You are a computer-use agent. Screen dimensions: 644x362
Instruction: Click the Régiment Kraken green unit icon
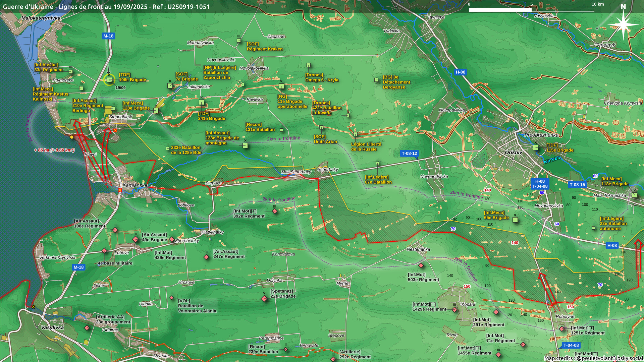(x=239, y=41)
